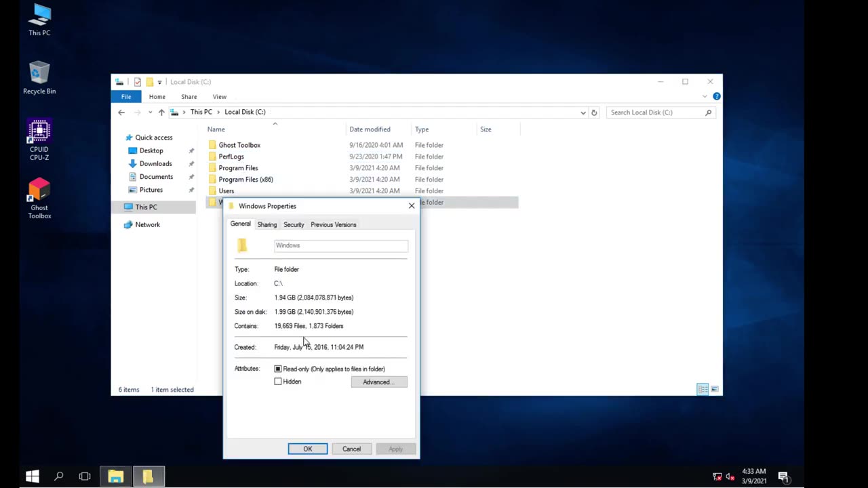Image resolution: width=868 pixels, height=488 pixels.
Task: Select Windows Properties taskbar icon
Action: 149,476
